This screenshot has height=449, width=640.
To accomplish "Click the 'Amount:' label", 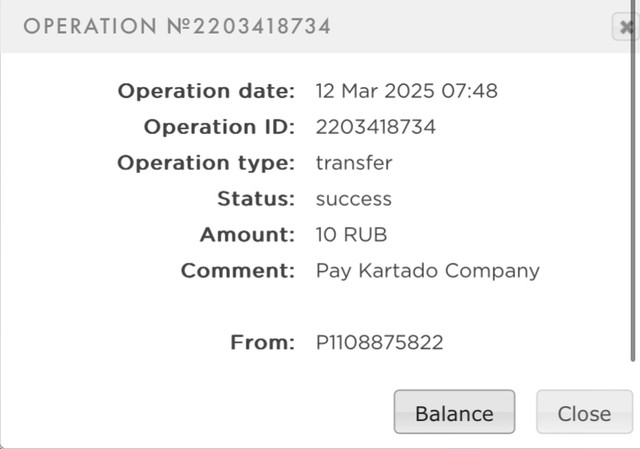I will pyautogui.click(x=247, y=235).
